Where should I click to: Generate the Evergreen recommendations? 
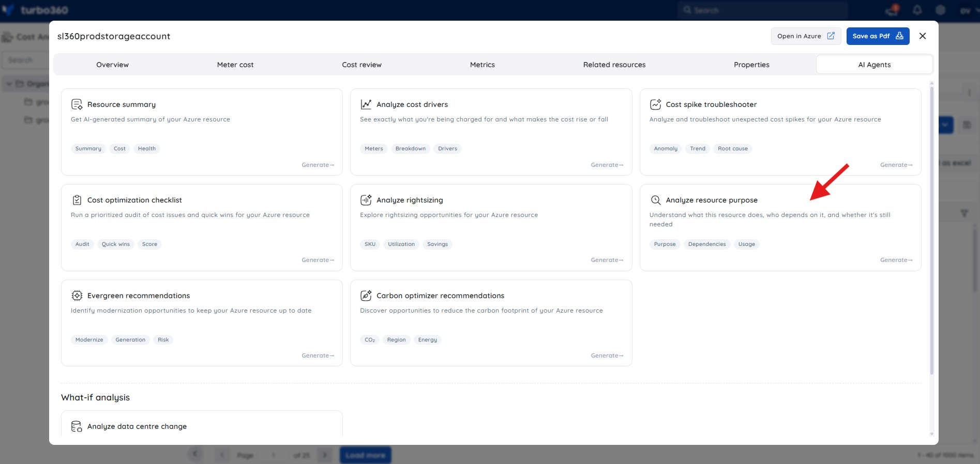click(318, 355)
